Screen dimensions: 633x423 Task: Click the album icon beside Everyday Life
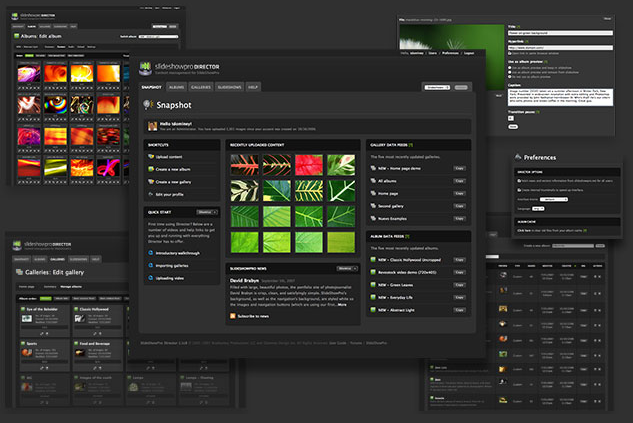coord(373,297)
